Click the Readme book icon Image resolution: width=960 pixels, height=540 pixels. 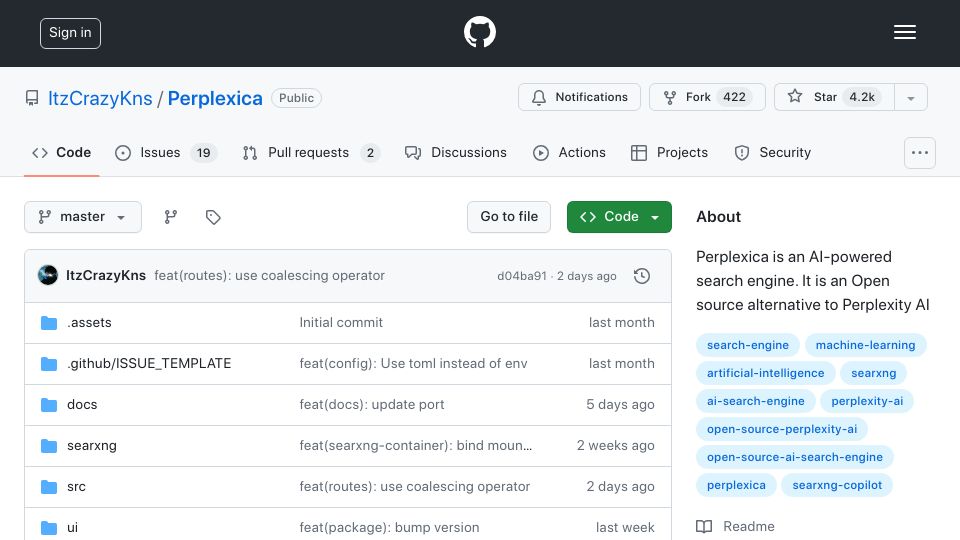[704, 527]
